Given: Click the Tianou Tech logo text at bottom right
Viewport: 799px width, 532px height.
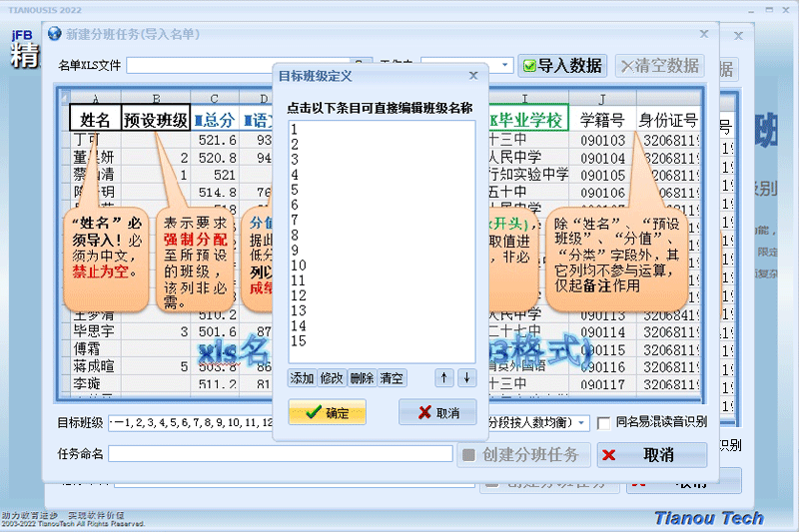Looking at the screenshot, I should [x=709, y=518].
